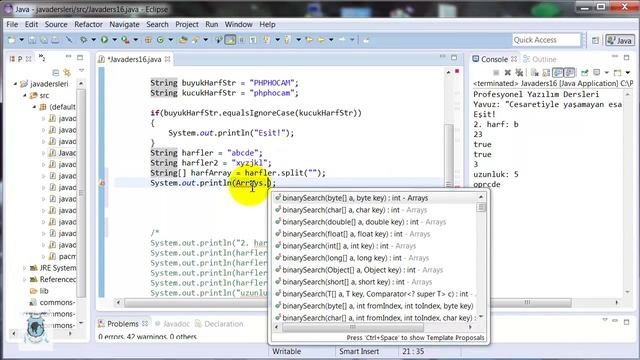Click the editor horizontal scrollbar
The width and height of the screenshot is (640, 360).
pyautogui.click(x=196, y=302)
